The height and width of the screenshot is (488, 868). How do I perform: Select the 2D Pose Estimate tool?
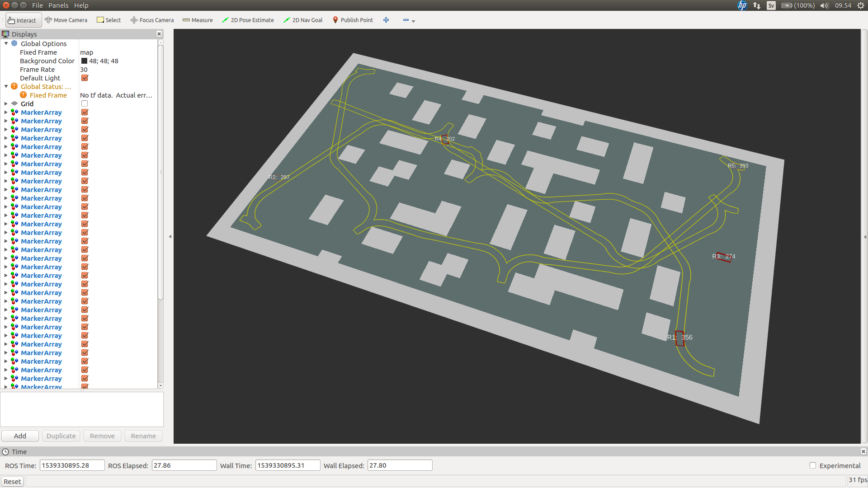(x=248, y=20)
